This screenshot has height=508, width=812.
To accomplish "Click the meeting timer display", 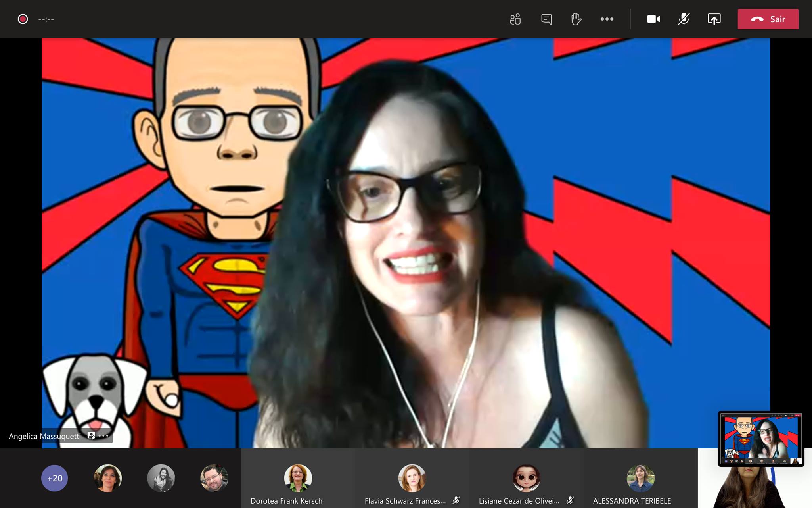I will 46,19.
